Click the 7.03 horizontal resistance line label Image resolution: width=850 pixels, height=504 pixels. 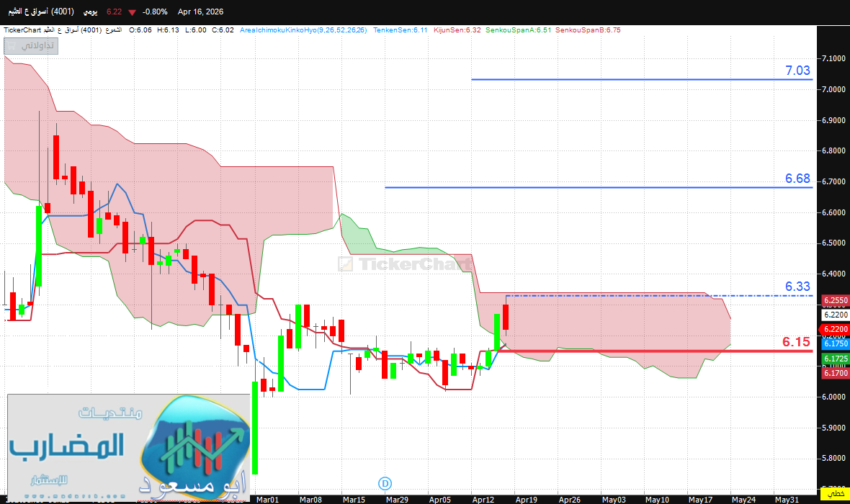(x=797, y=71)
